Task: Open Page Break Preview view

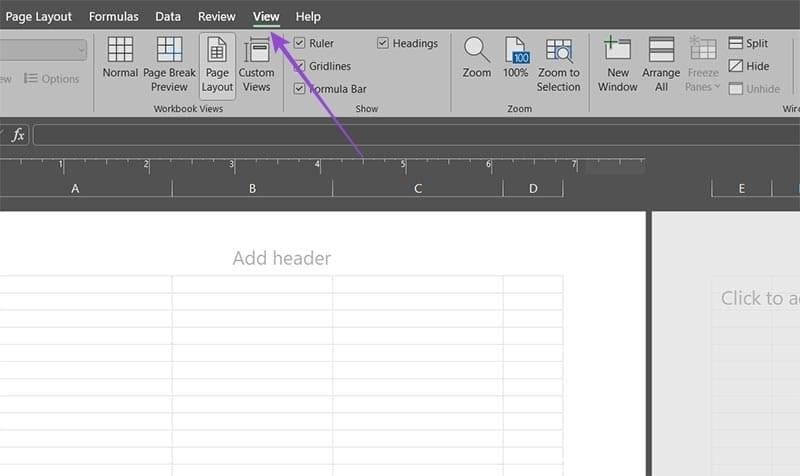Action: (169, 63)
